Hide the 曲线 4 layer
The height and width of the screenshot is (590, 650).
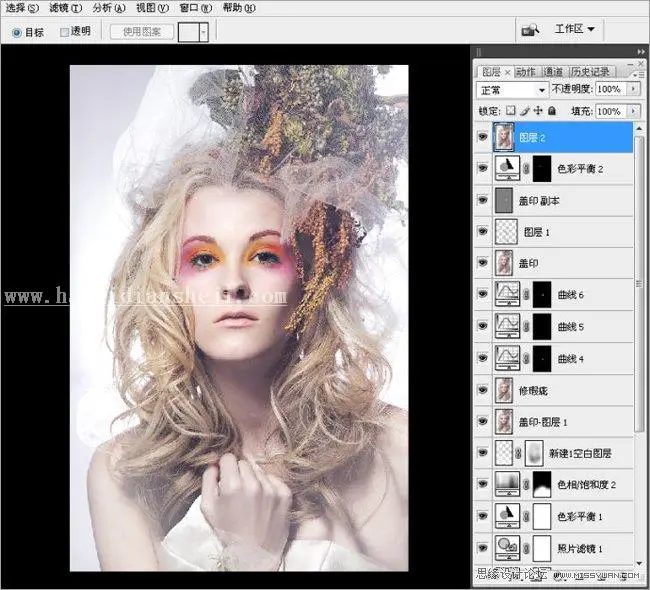click(x=483, y=358)
